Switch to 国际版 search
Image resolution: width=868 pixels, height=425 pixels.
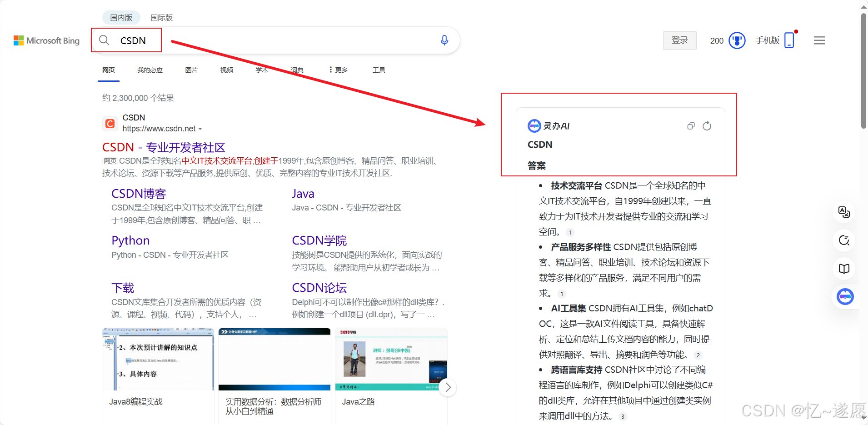pyautogui.click(x=161, y=17)
